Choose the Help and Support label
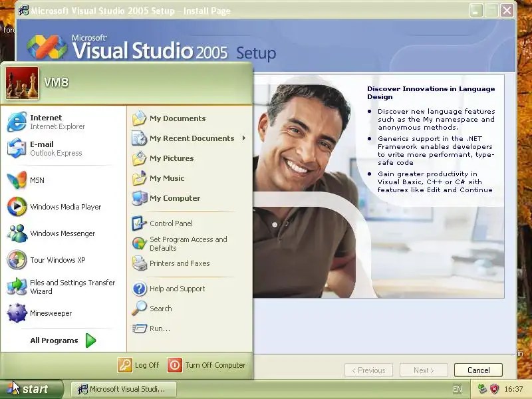Image resolution: width=532 pixels, height=399 pixels. (x=177, y=289)
